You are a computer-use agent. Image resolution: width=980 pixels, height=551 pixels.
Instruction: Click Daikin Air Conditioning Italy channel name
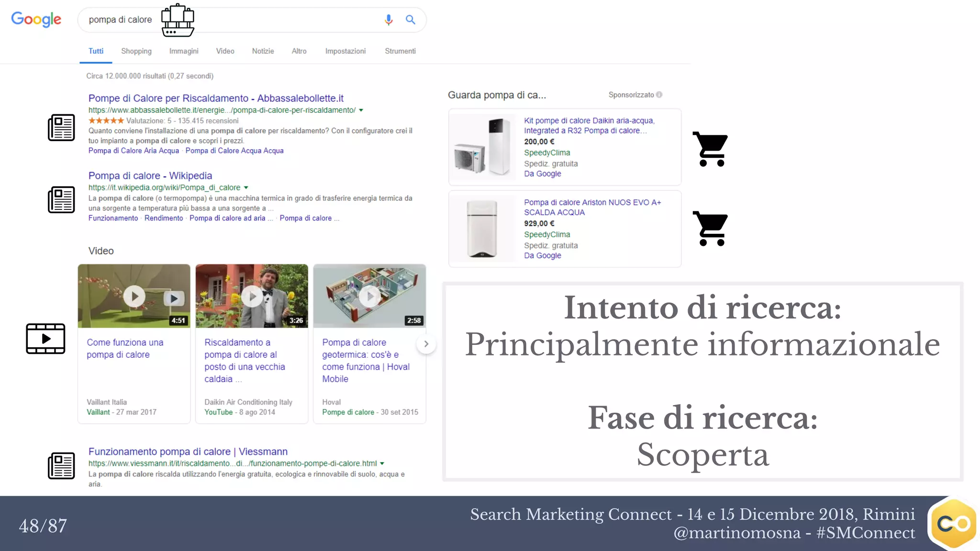coord(248,402)
